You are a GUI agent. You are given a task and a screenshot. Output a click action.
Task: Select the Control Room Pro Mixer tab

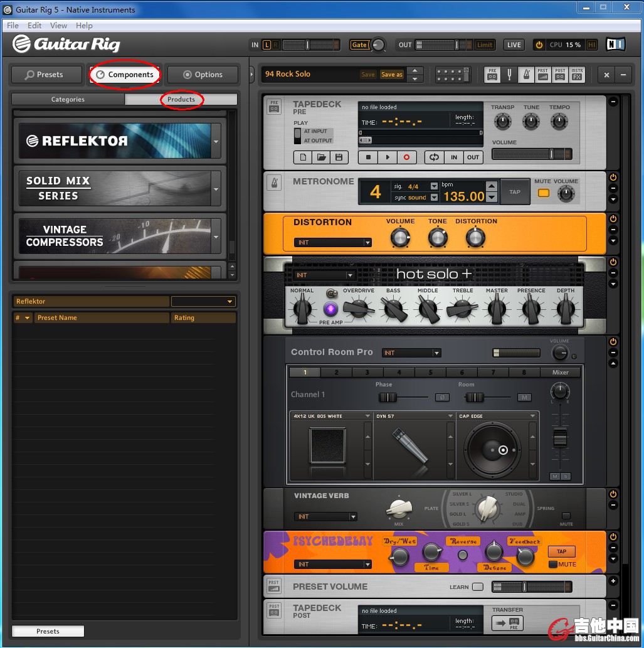560,373
